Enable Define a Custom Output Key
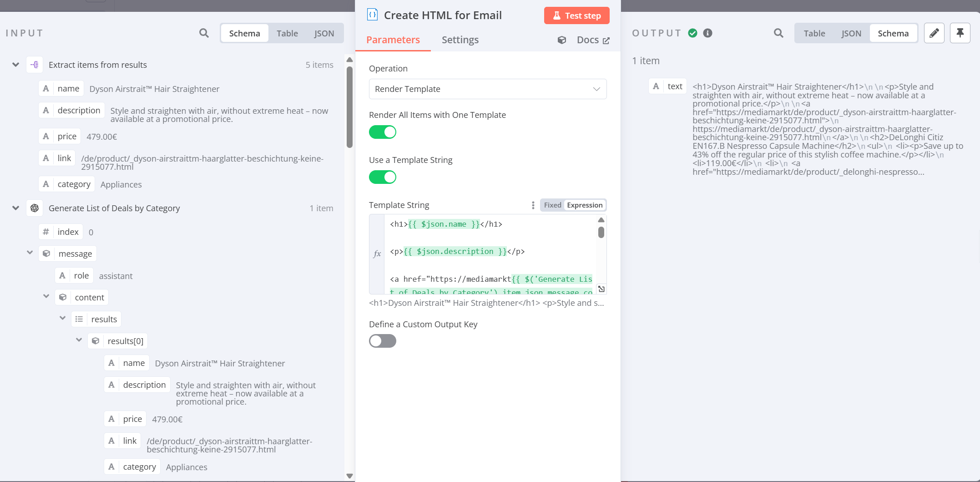Image resolution: width=980 pixels, height=482 pixels. tap(382, 341)
